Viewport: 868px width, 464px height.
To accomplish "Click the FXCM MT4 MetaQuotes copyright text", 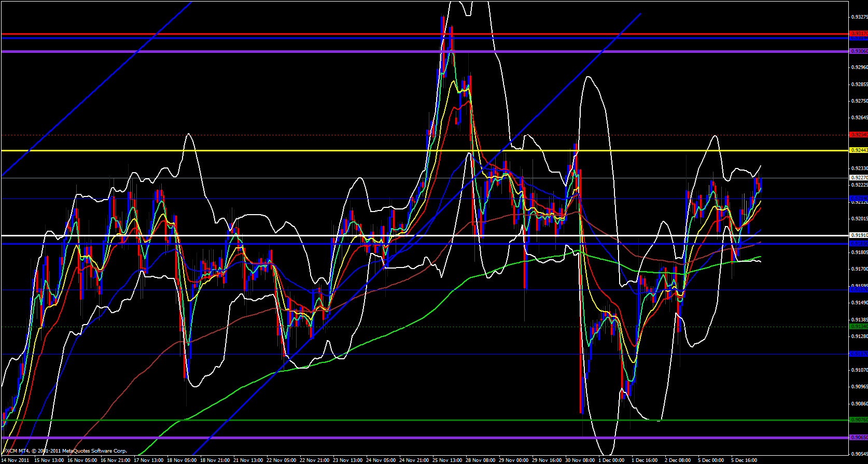I will tap(65, 451).
